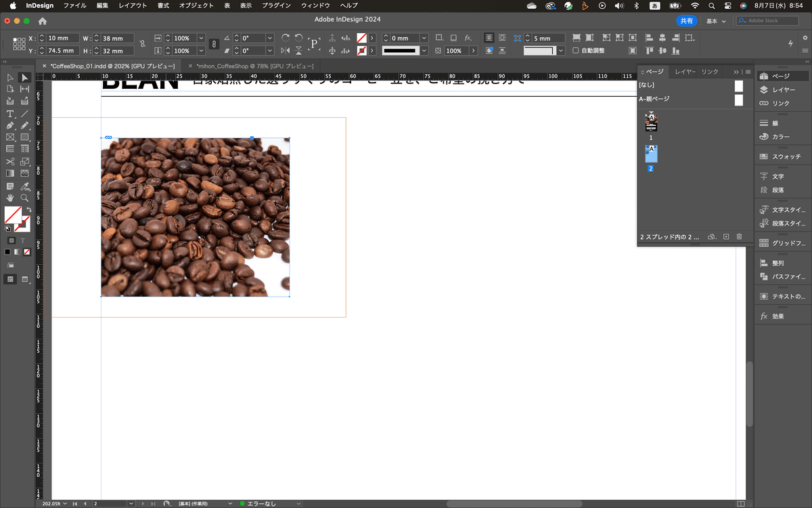Choose the Hand tool

[x=10, y=198]
